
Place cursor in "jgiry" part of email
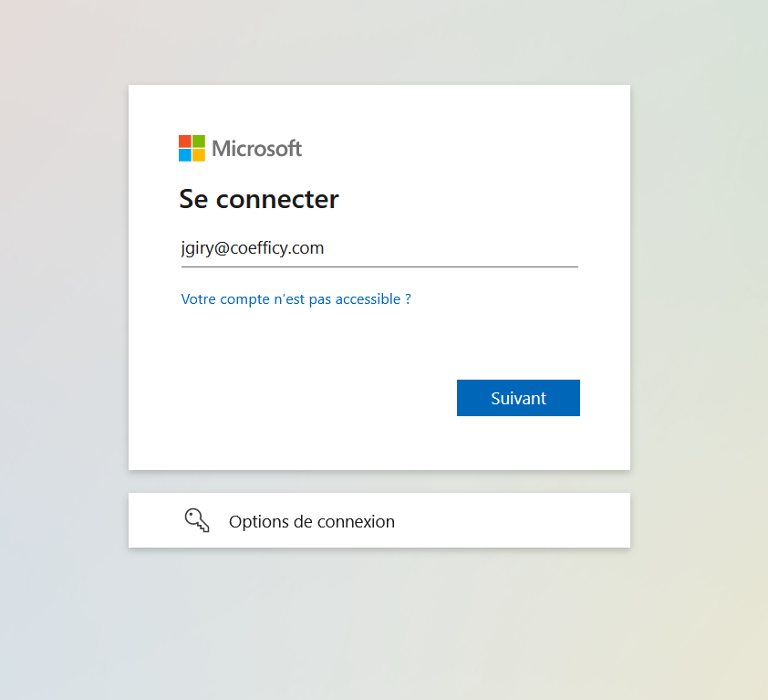coord(196,248)
